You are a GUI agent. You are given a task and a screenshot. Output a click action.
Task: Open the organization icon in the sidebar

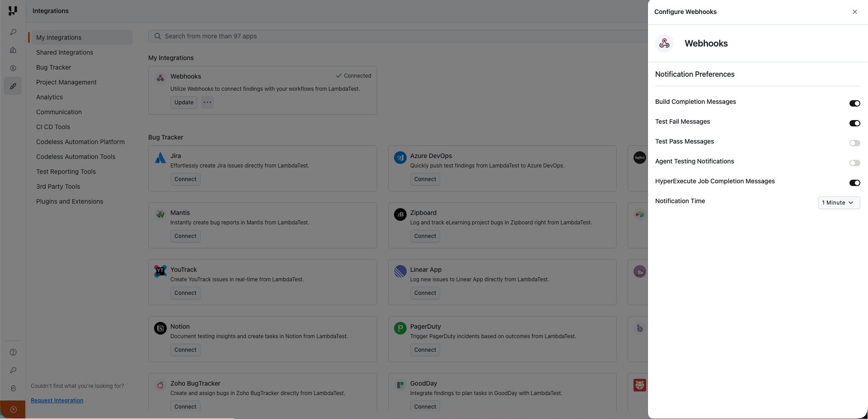[13, 50]
